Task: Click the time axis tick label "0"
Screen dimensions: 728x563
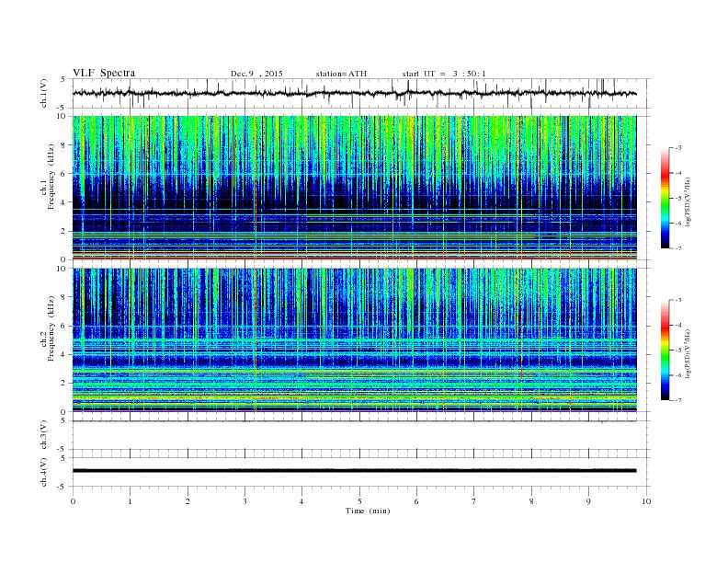Action: [x=73, y=501]
